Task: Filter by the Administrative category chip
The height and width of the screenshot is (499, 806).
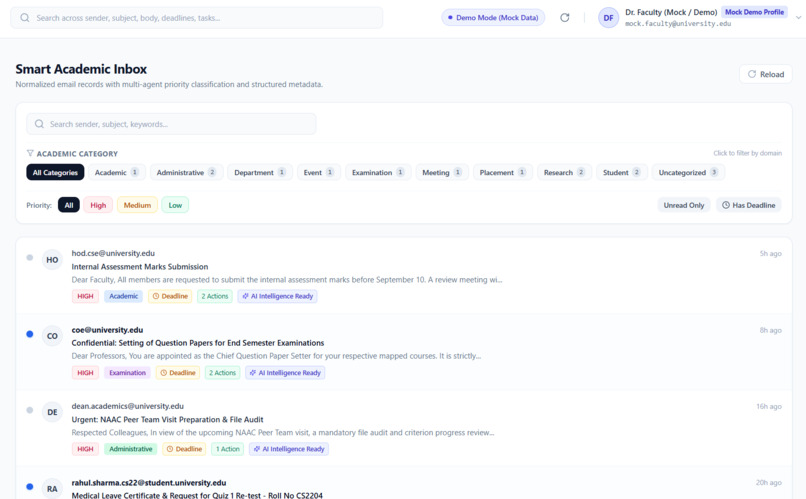Action: 187,172
